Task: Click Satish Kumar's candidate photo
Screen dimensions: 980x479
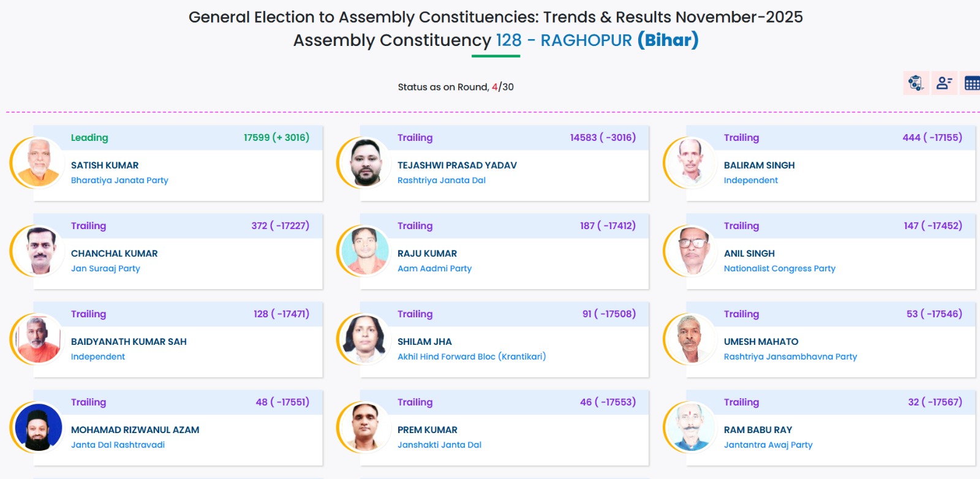Action: pos(39,163)
